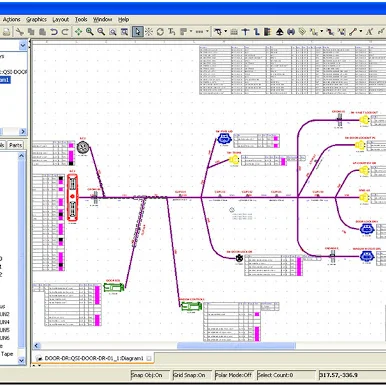The height and width of the screenshot is (386, 386).
Task: Toggle Snap Obj:On status field
Action: click(x=150, y=375)
